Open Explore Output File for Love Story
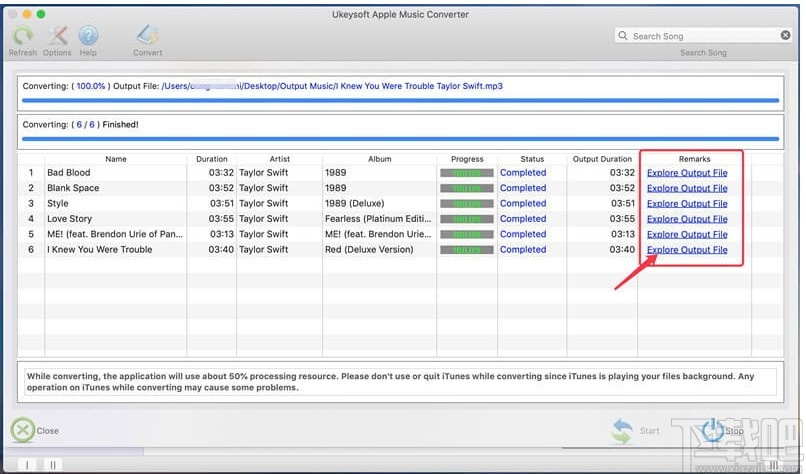This screenshot has height=474, width=806. tap(687, 219)
